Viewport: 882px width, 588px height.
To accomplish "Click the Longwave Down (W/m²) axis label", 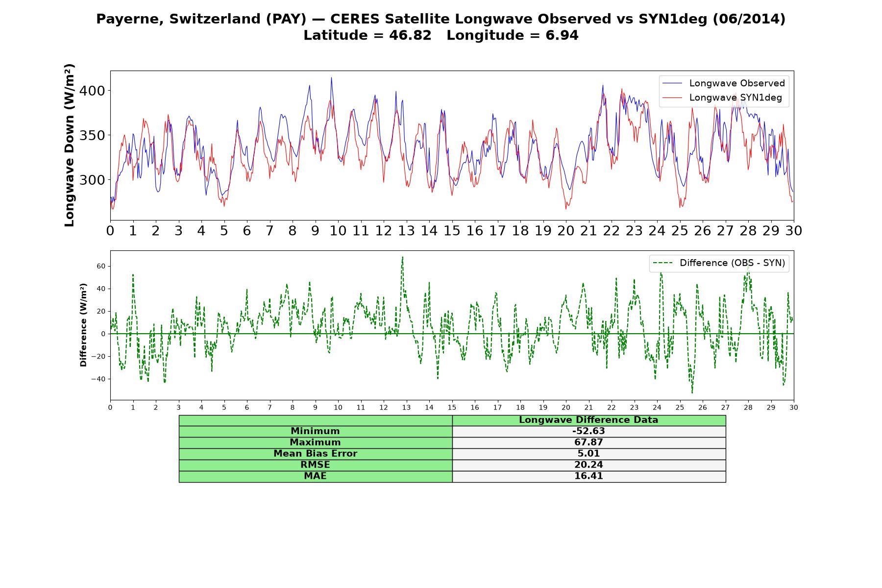I will click(70, 145).
